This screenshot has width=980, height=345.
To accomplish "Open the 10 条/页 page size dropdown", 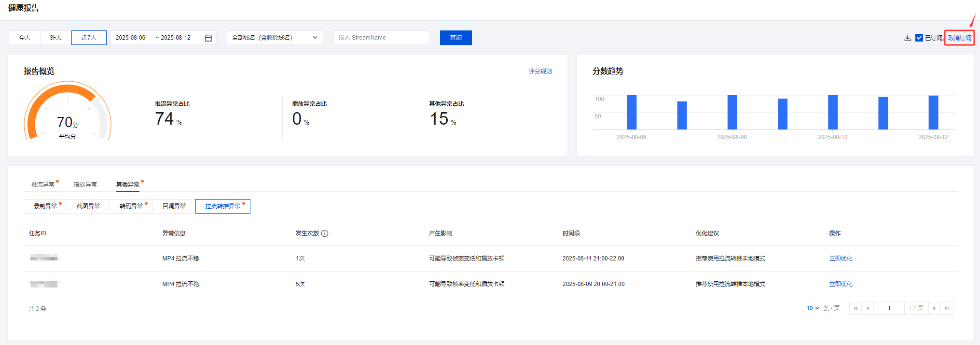I will click(x=813, y=308).
